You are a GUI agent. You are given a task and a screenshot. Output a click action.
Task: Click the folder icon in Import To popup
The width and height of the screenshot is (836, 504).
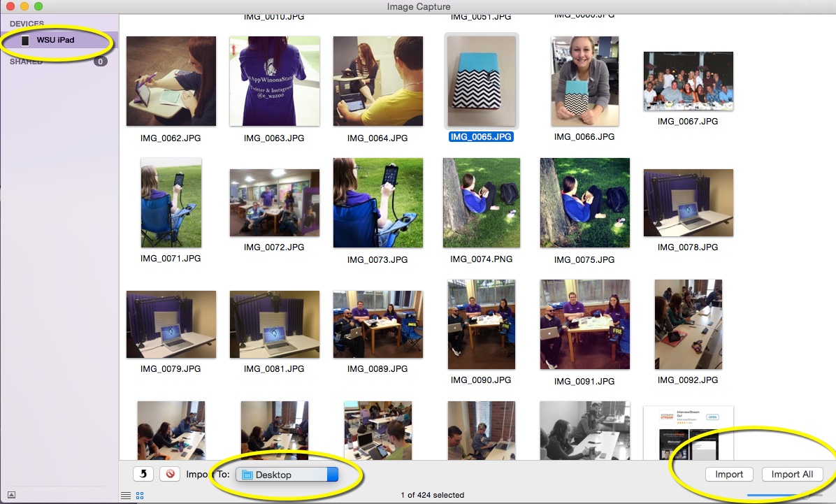pos(247,475)
